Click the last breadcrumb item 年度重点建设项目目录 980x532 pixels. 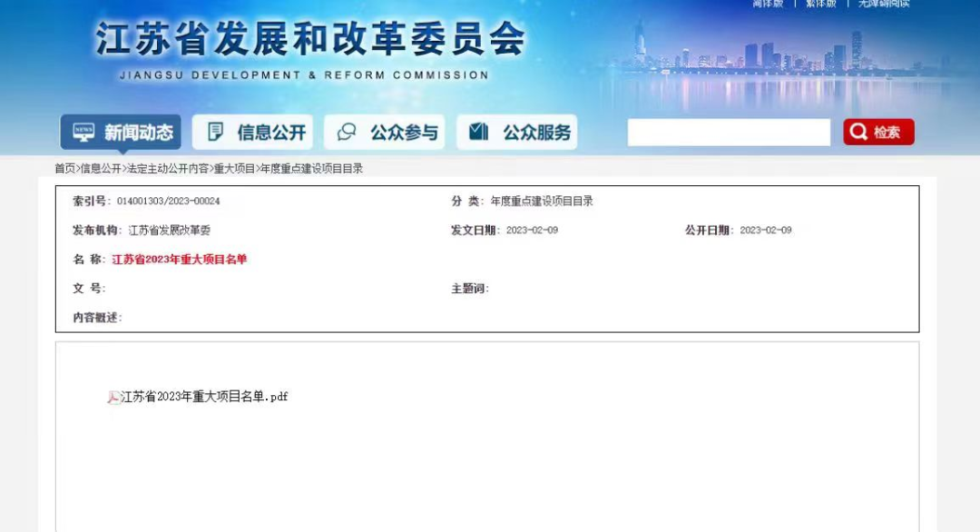[x=311, y=169]
